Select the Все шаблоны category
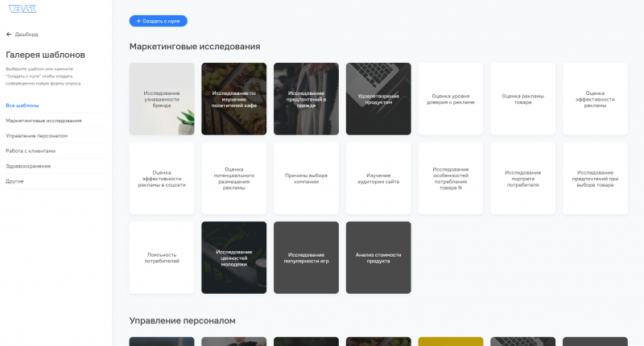 (23, 105)
